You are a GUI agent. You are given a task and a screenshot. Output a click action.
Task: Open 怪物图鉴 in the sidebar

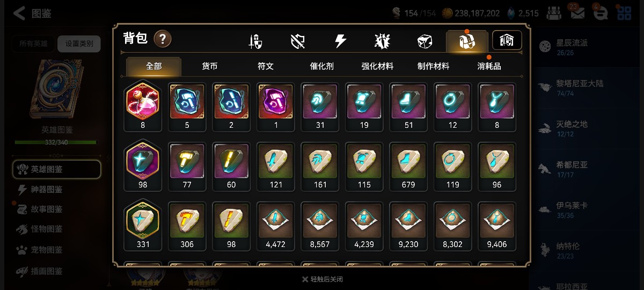point(47,229)
